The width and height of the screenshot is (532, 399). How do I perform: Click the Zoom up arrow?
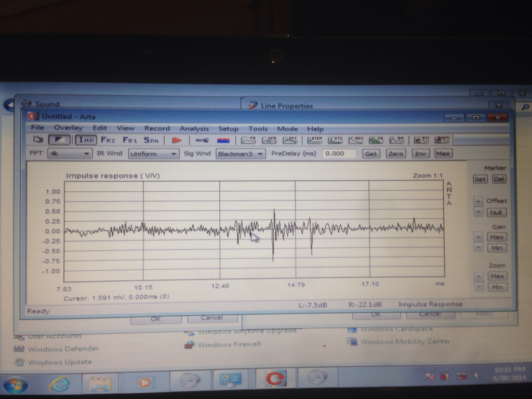[x=478, y=276]
